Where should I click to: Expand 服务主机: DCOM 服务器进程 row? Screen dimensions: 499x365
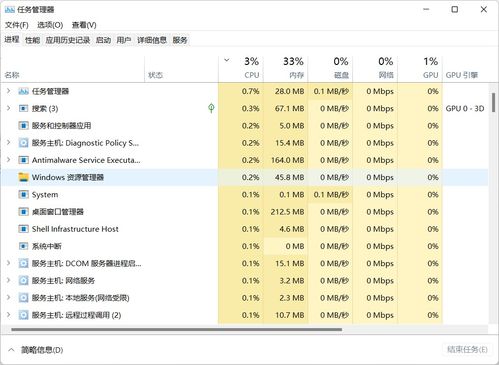click(x=9, y=263)
